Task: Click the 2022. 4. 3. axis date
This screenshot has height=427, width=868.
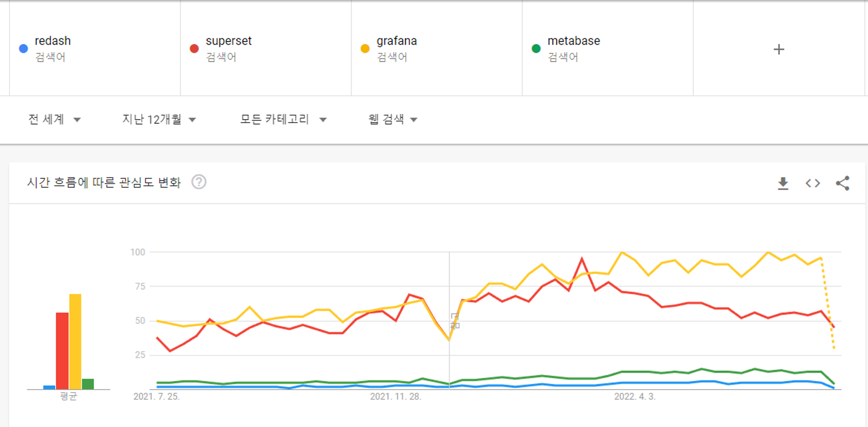Action: pos(635,397)
